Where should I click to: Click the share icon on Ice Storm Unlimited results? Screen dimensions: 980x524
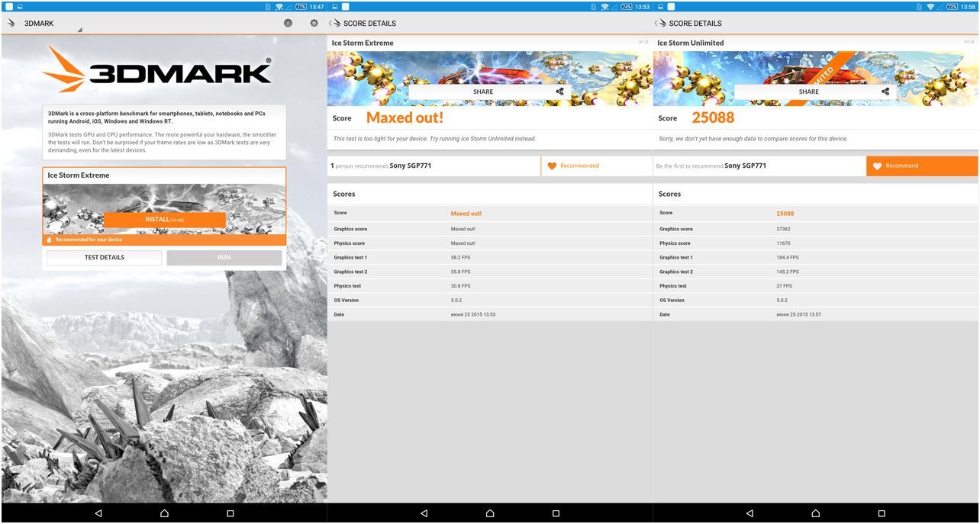click(885, 92)
